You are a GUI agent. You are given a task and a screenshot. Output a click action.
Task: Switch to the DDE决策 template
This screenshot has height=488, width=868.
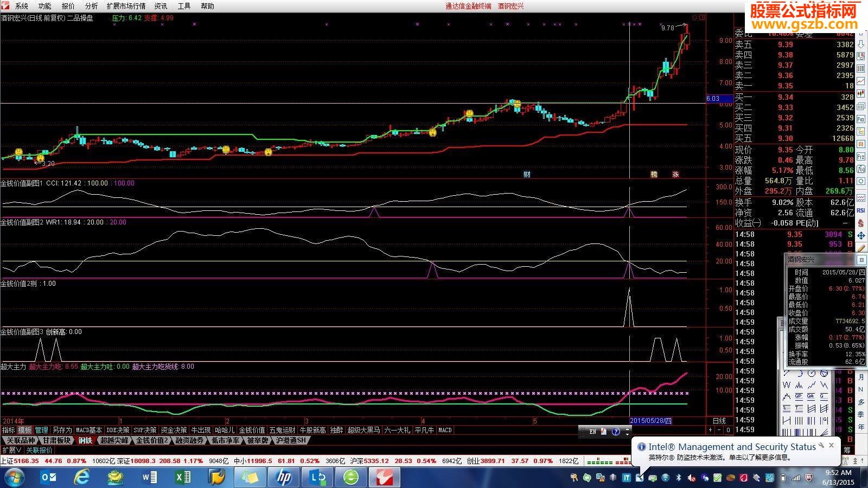coord(118,430)
